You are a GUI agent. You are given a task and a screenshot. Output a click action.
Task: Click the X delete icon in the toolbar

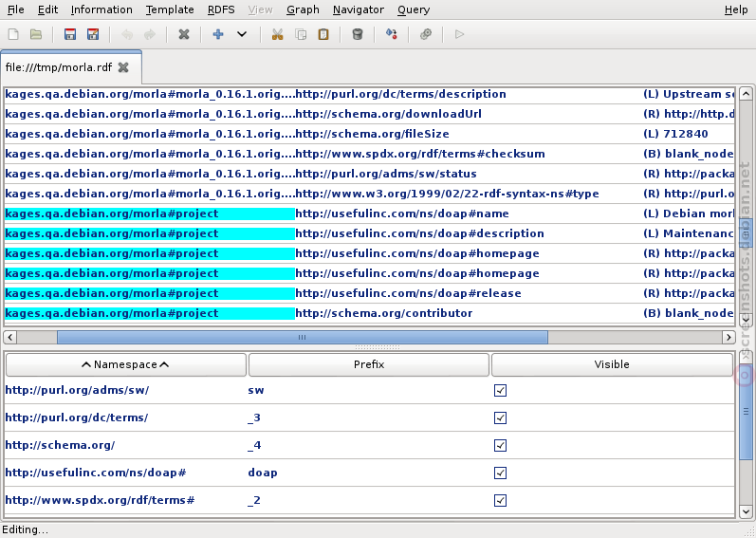[x=184, y=34]
